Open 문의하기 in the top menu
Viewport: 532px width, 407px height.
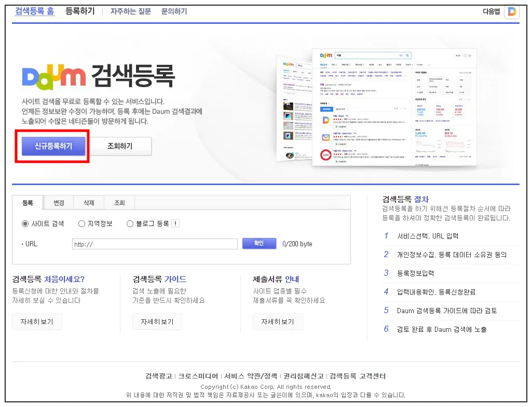point(174,11)
